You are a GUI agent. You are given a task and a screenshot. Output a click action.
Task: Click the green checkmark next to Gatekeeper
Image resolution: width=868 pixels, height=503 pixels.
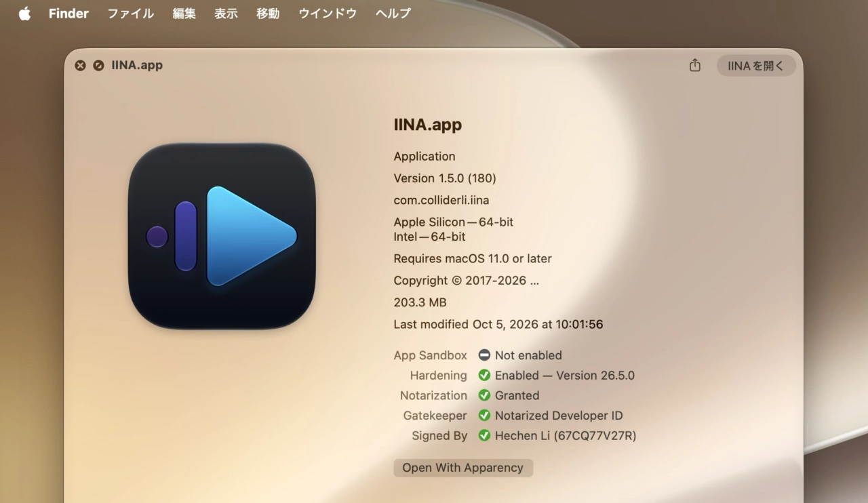click(484, 416)
